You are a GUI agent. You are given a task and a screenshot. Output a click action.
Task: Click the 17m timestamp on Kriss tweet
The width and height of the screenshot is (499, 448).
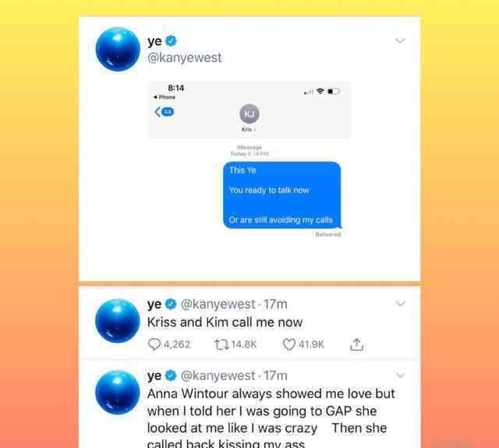pyautogui.click(x=275, y=305)
